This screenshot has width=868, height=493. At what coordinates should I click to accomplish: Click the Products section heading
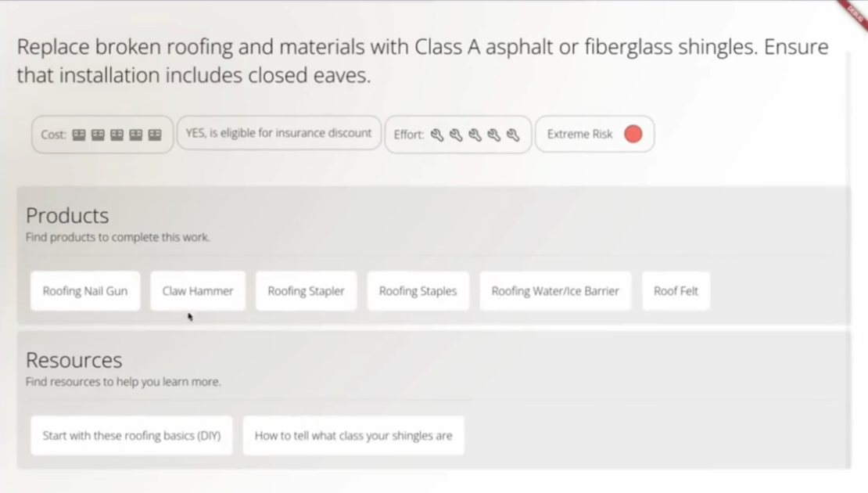point(67,215)
